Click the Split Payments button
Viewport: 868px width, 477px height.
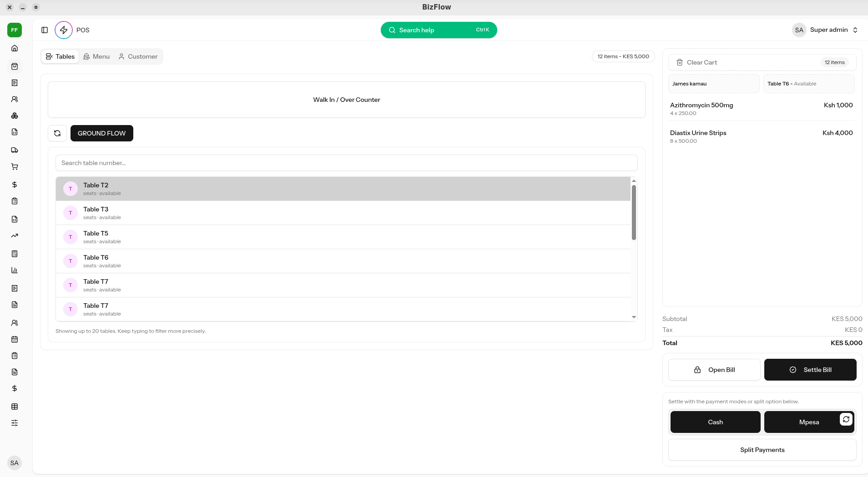[762, 450]
